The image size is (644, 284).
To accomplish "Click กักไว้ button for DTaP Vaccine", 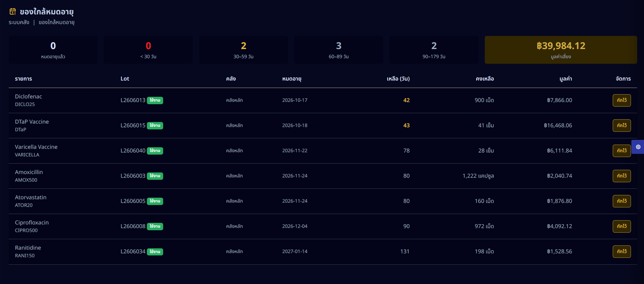I will pos(621,125).
